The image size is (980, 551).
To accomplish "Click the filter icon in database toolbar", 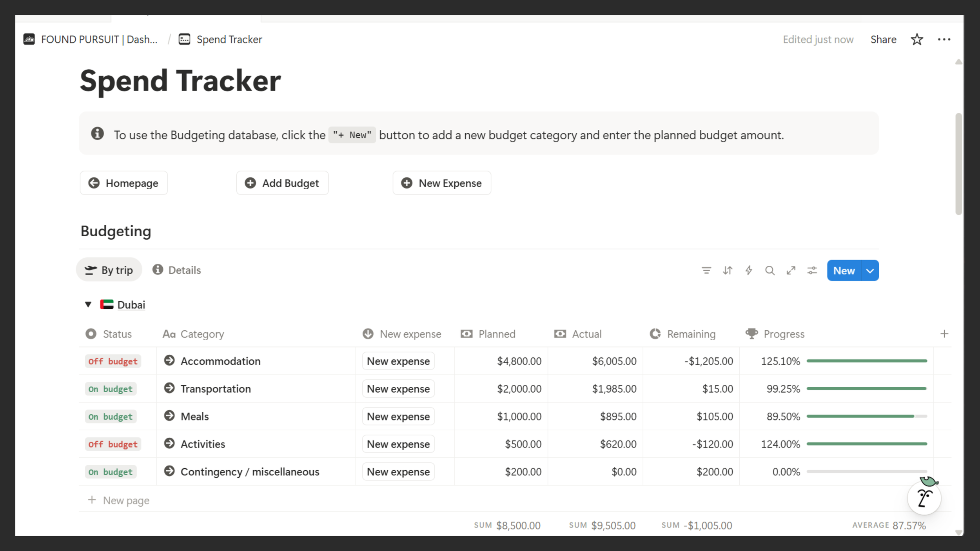I will click(x=706, y=270).
